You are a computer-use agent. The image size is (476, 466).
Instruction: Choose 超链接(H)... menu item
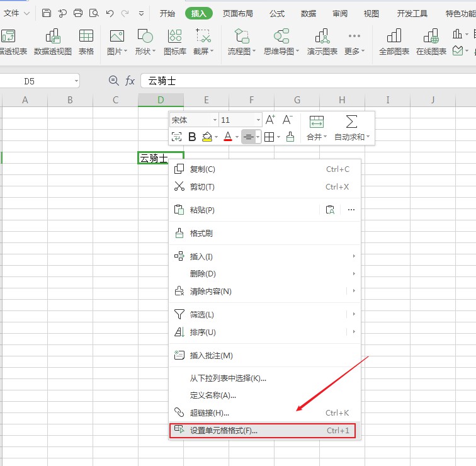click(x=264, y=412)
